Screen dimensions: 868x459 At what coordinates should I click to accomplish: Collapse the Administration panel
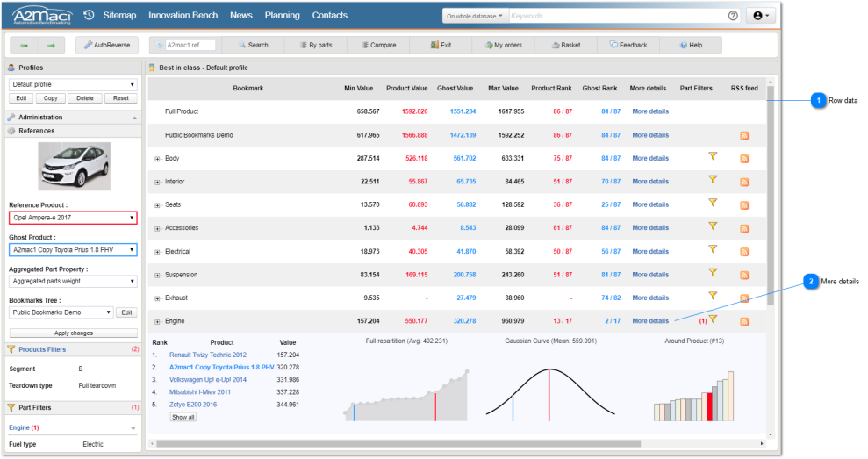pos(134,118)
